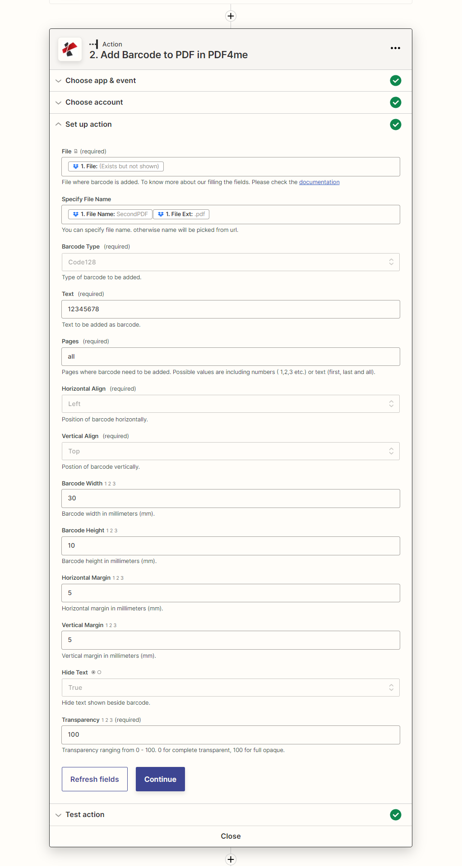This screenshot has height=868, width=462.
Task: Click green checkmark beside Test action
Action: pos(395,815)
